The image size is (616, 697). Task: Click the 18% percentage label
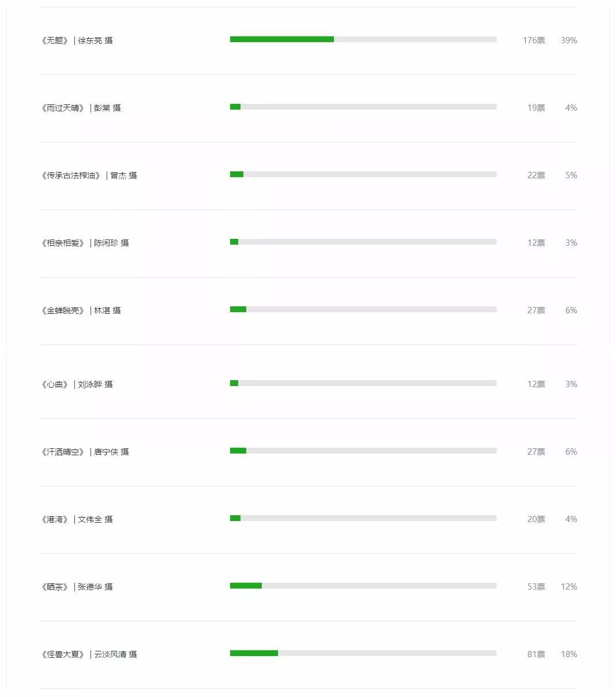pos(569,654)
